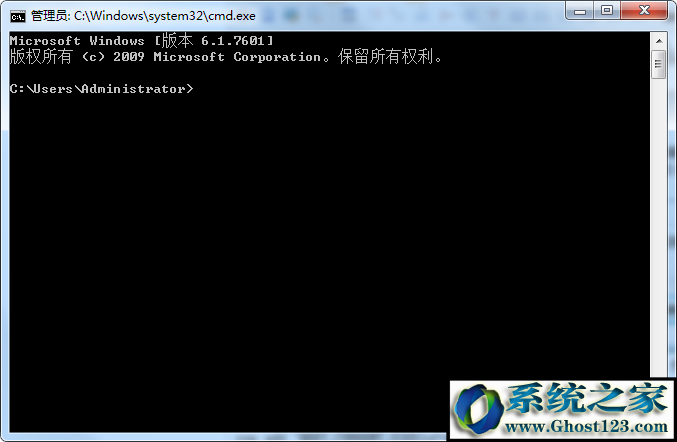
Task: Select the vertical scrollbar thumb grip
Action: click(x=659, y=64)
